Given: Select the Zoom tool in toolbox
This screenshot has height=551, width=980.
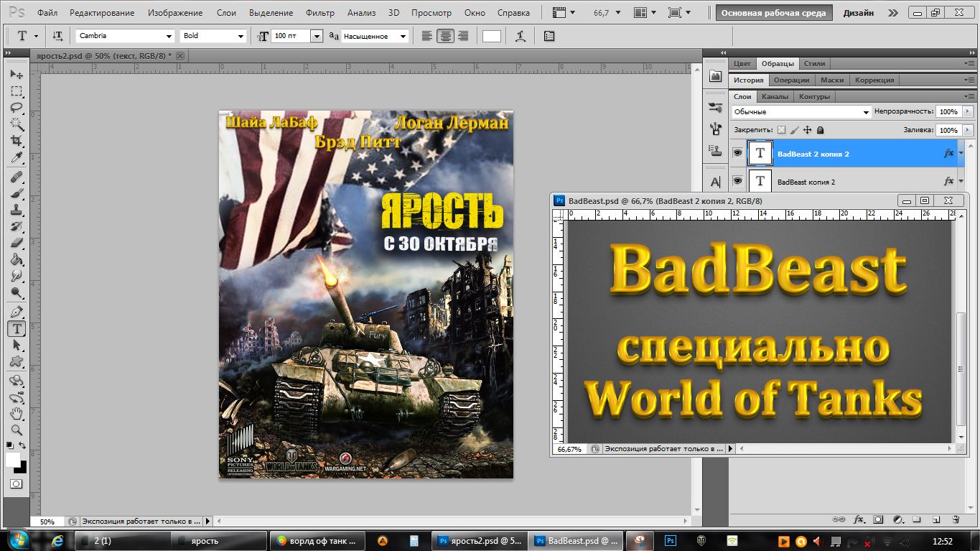Looking at the screenshot, I should [17, 430].
